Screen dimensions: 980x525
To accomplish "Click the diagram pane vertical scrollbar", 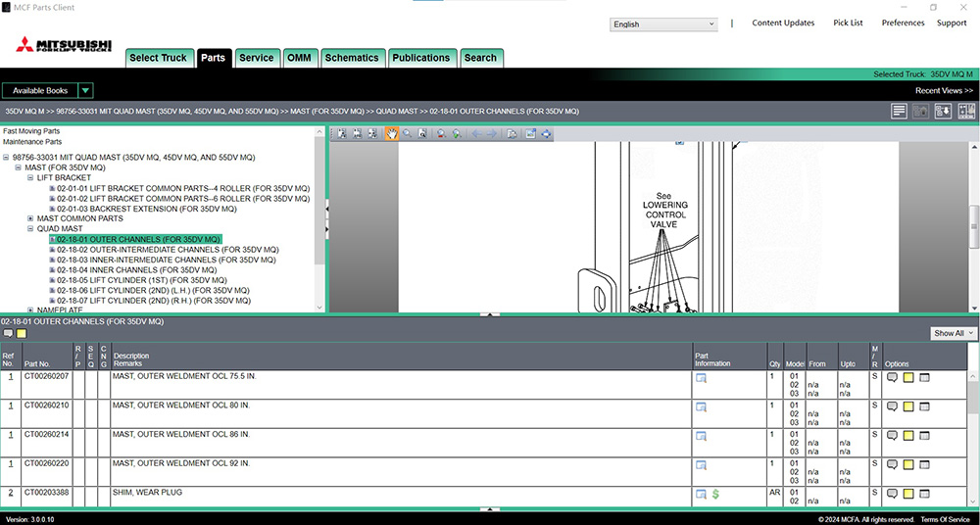I will pos(974,225).
